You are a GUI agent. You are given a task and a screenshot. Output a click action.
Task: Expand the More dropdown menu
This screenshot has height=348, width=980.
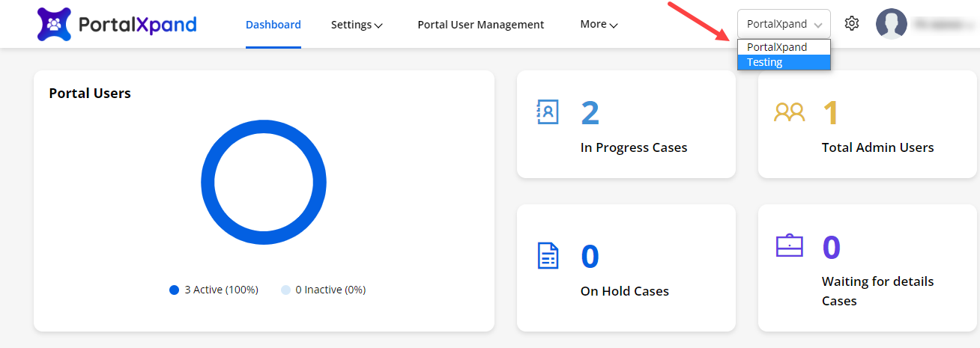point(599,25)
